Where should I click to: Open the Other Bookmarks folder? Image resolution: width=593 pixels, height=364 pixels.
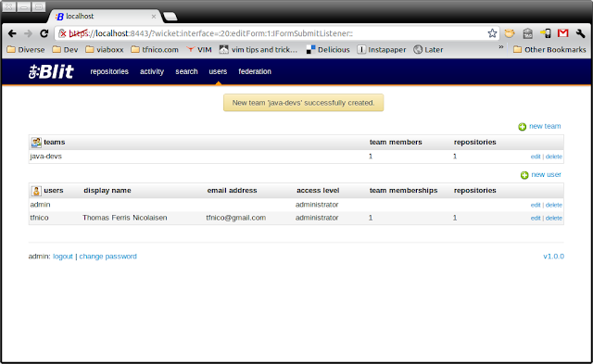tap(549, 49)
